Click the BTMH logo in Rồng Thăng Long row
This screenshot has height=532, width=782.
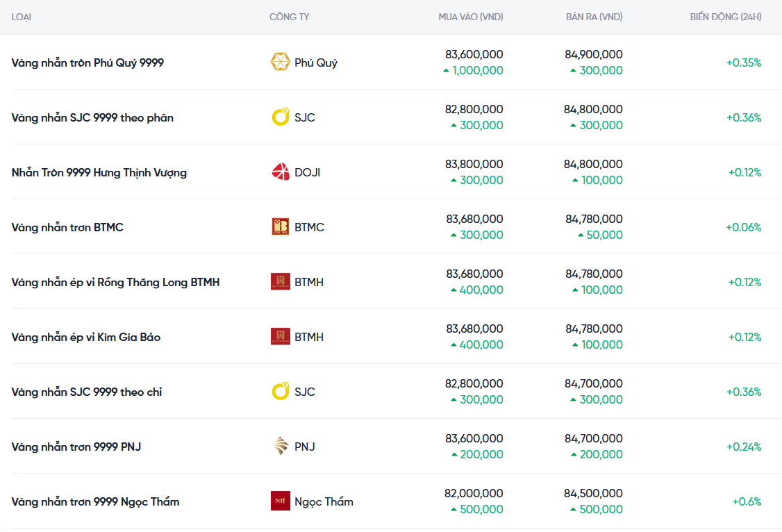(281, 281)
